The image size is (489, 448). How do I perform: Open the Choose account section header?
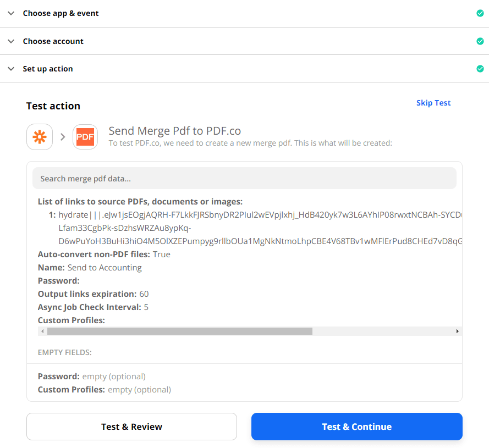(x=53, y=41)
